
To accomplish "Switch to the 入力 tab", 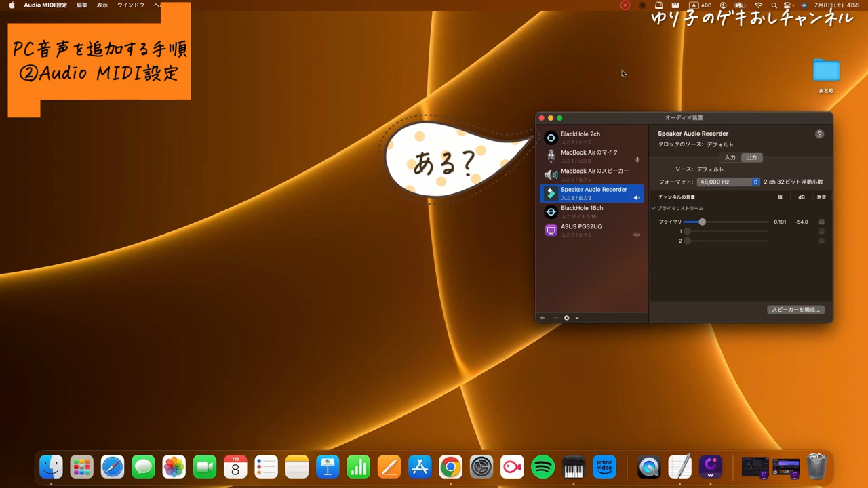I will pyautogui.click(x=730, y=157).
